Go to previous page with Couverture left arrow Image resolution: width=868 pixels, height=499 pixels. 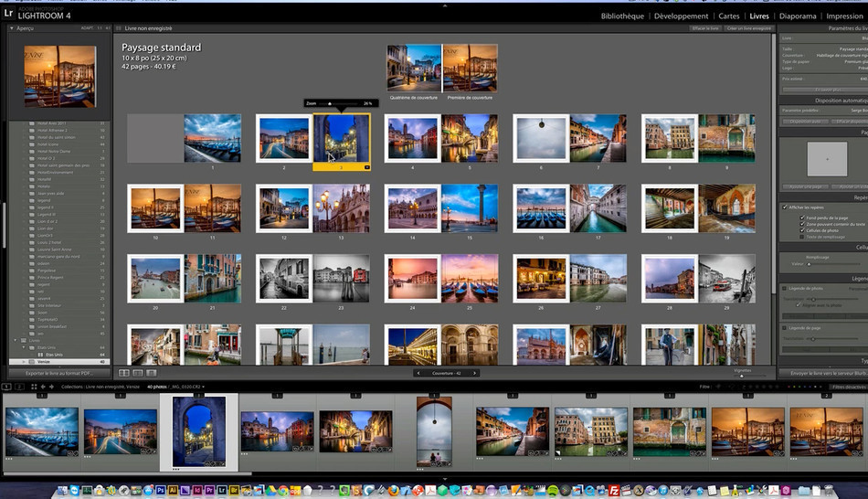pyautogui.click(x=418, y=373)
